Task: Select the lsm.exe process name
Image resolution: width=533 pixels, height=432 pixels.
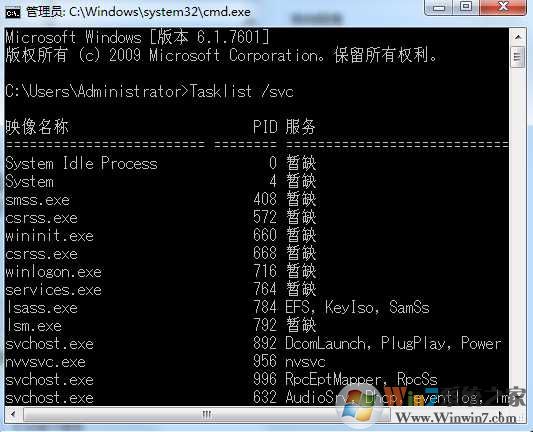Action: 34,326
